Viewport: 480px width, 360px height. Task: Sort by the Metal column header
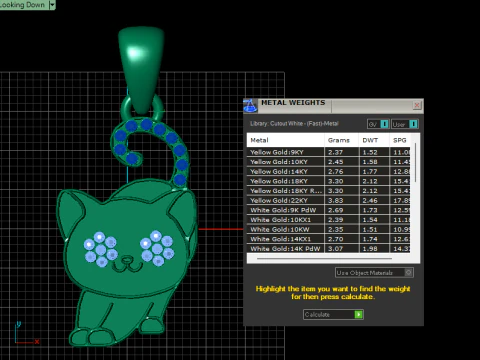tap(285, 140)
